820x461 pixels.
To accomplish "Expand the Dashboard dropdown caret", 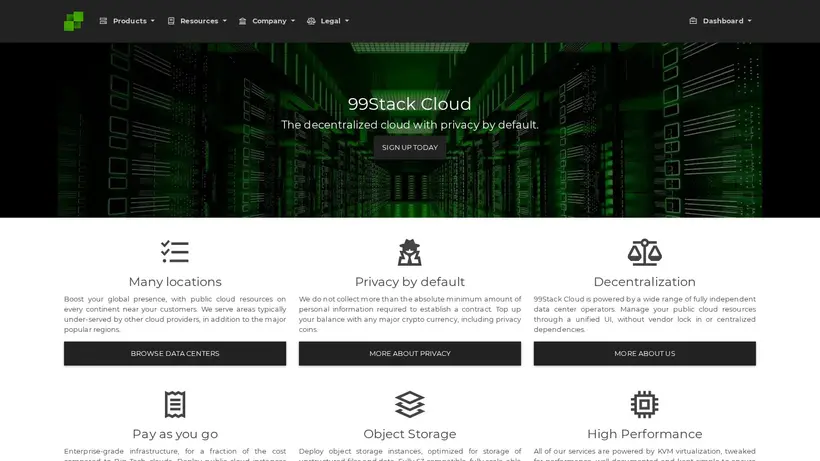I will pos(749,21).
